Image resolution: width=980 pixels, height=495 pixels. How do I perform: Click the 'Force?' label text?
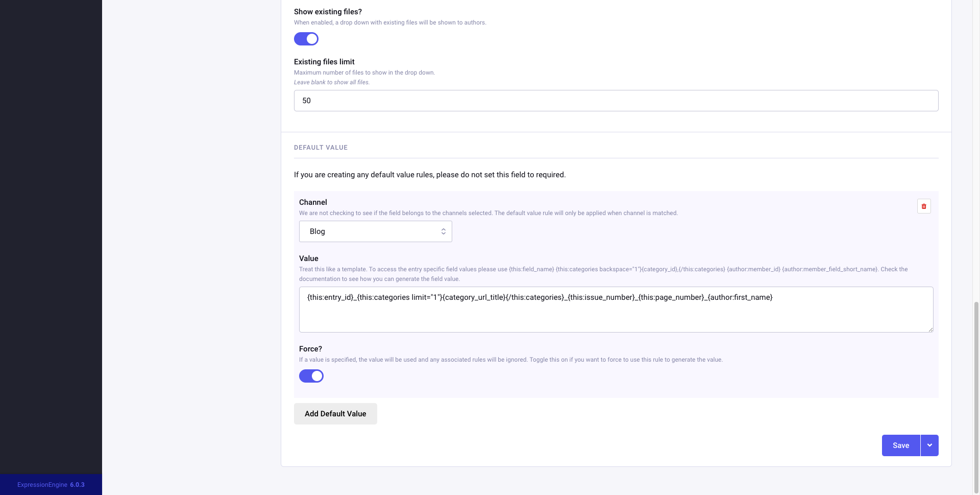[x=310, y=349]
